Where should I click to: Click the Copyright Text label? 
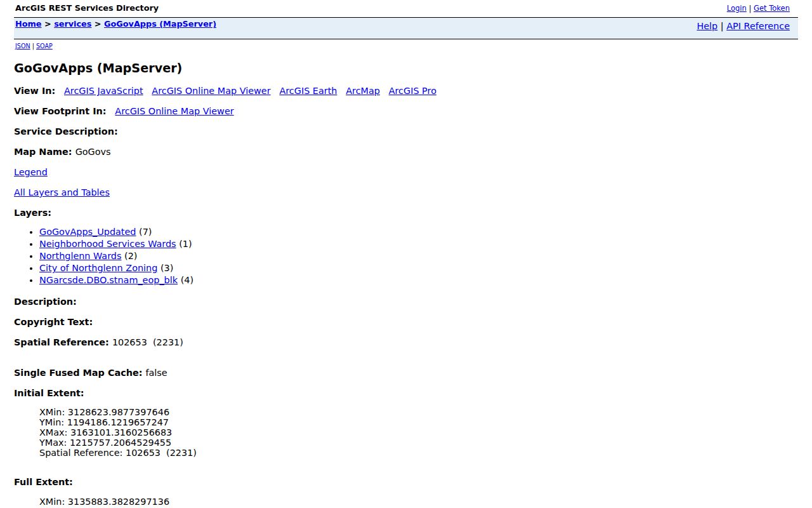tap(53, 322)
